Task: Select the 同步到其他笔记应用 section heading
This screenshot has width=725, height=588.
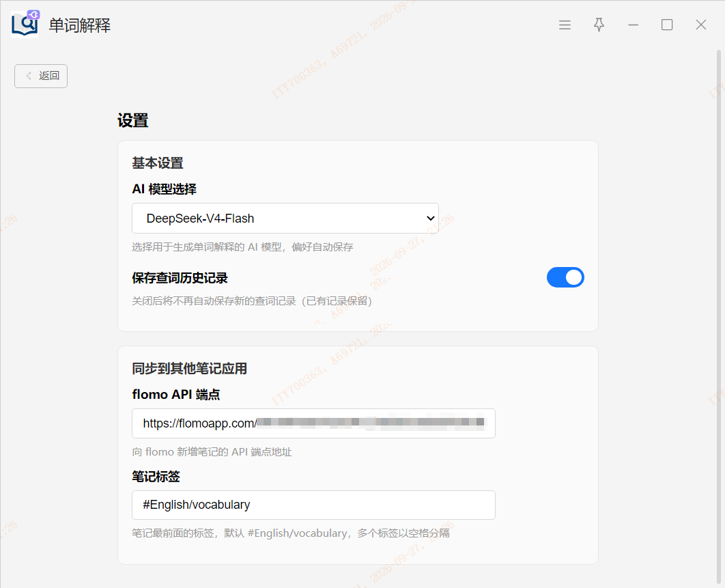Action: (x=190, y=369)
